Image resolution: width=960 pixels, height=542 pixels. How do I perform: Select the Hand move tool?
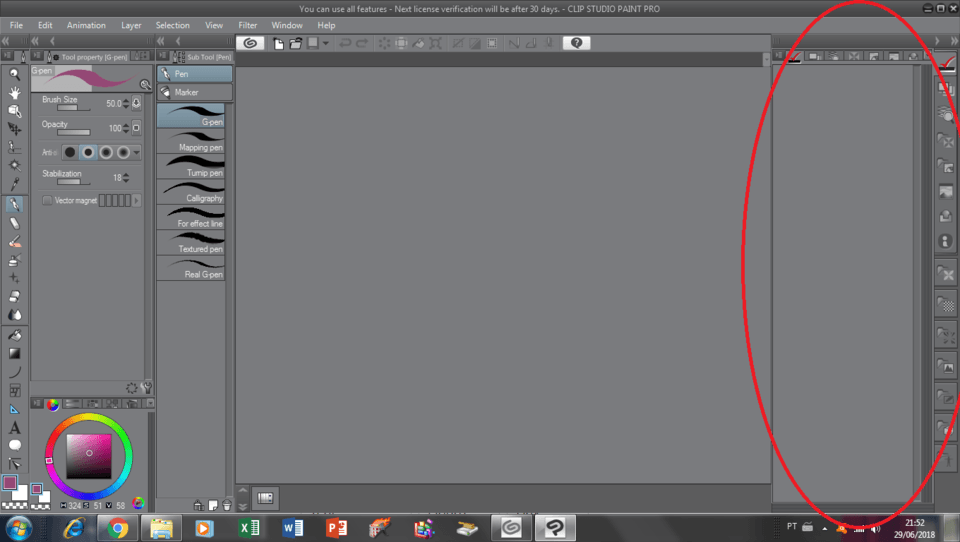pyautogui.click(x=15, y=92)
